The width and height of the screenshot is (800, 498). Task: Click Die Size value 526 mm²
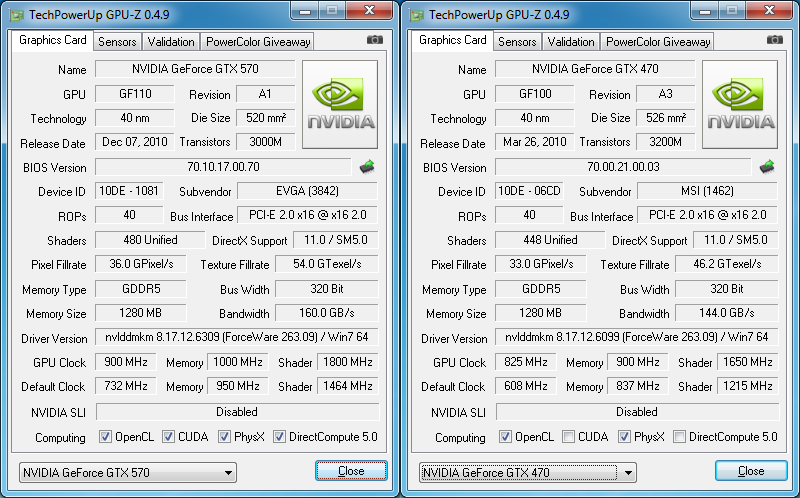[x=666, y=118]
